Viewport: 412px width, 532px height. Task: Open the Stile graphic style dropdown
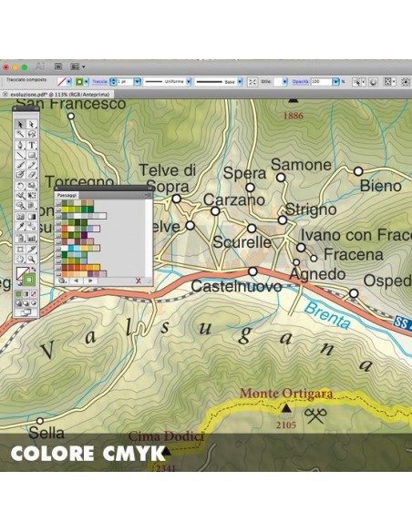(x=284, y=82)
